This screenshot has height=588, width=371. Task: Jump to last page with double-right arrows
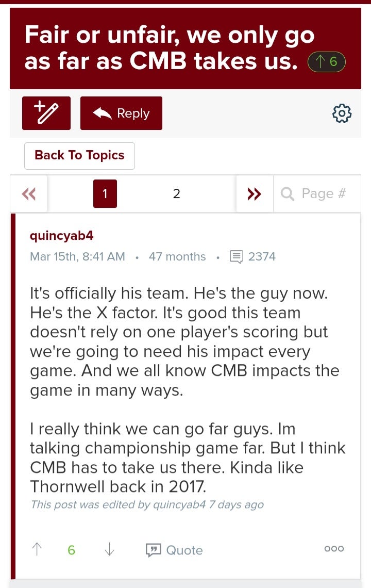(254, 194)
